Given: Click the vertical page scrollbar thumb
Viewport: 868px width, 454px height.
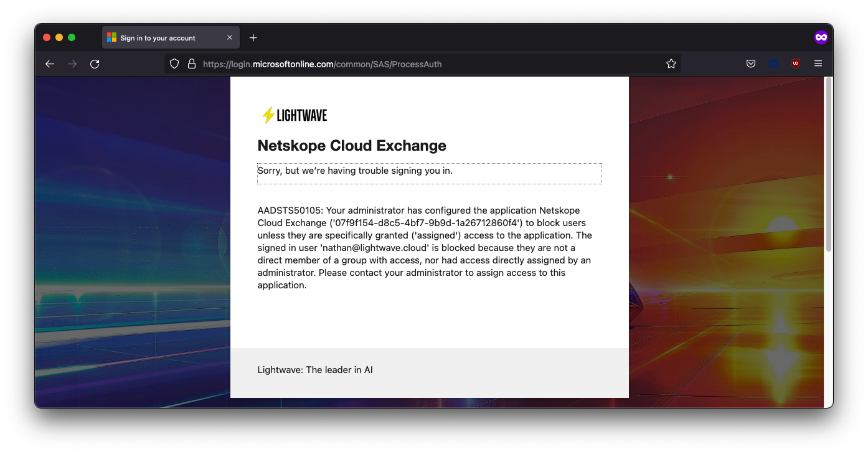Looking at the screenshot, I should [x=828, y=165].
